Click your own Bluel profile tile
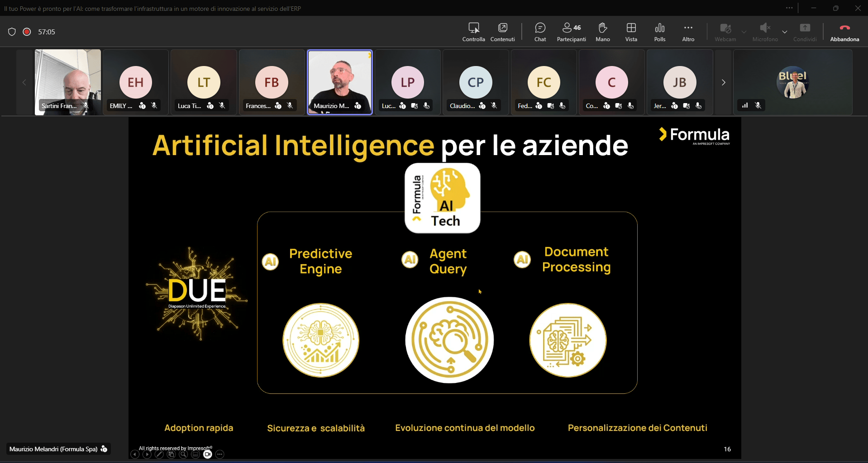The image size is (868, 463). [793, 82]
